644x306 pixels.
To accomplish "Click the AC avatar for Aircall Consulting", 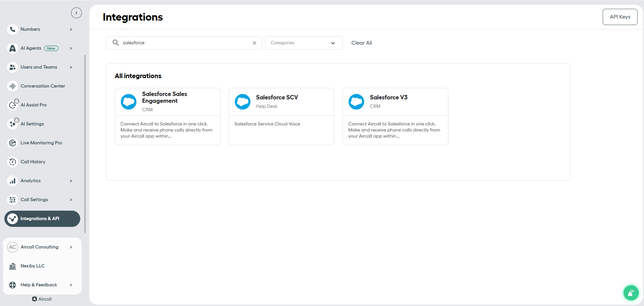I will (13, 247).
